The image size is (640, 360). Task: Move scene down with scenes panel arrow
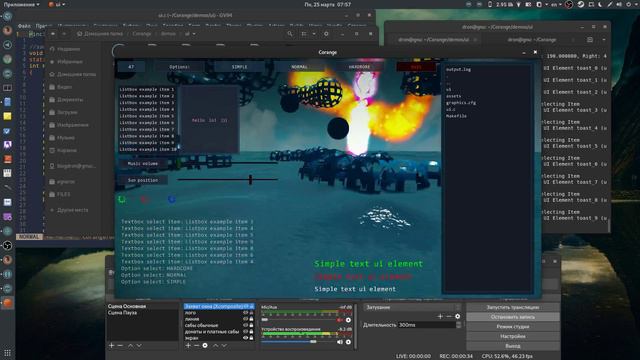click(139, 345)
